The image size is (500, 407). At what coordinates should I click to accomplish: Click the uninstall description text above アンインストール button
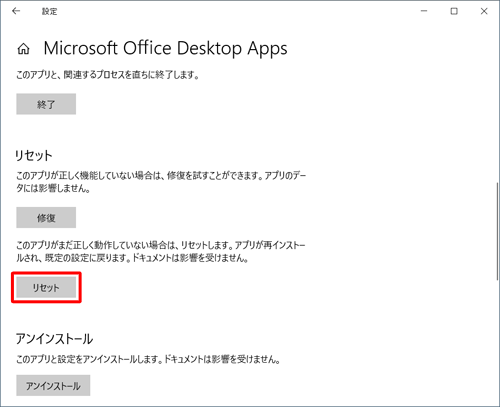148,359
